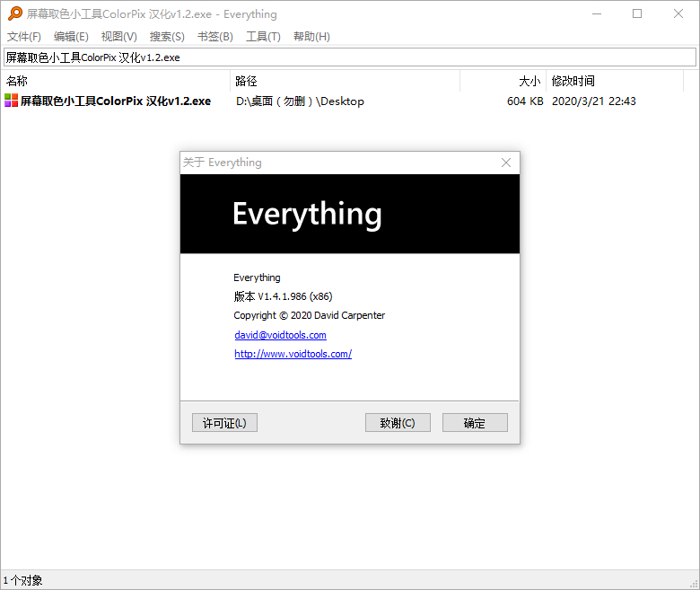Open the 文件(F) menu
The width and height of the screenshot is (700, 590).
(24, 36)
